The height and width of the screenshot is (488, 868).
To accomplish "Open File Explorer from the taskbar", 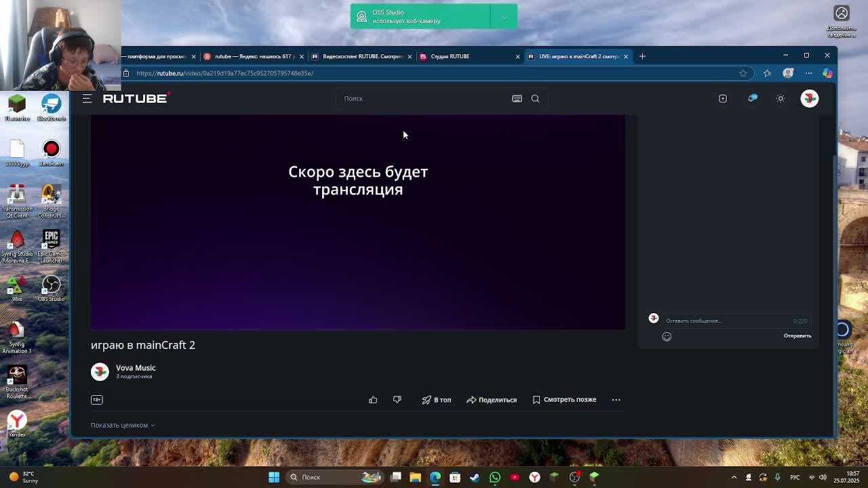I will (415, 477).
